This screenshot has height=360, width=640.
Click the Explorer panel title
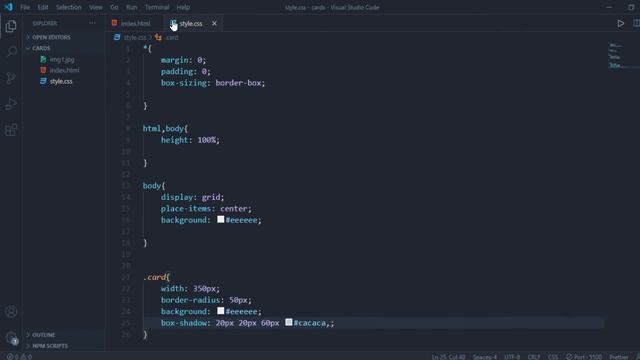click(45, 24)
